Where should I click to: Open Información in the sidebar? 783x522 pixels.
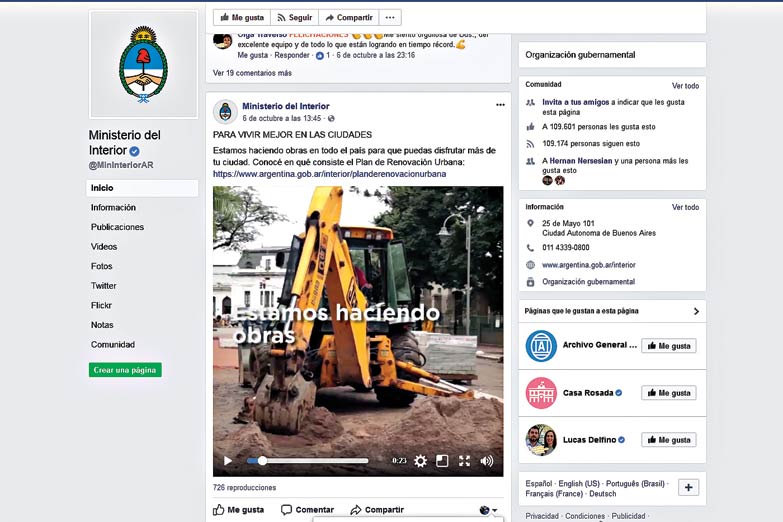tap(113, 207)
